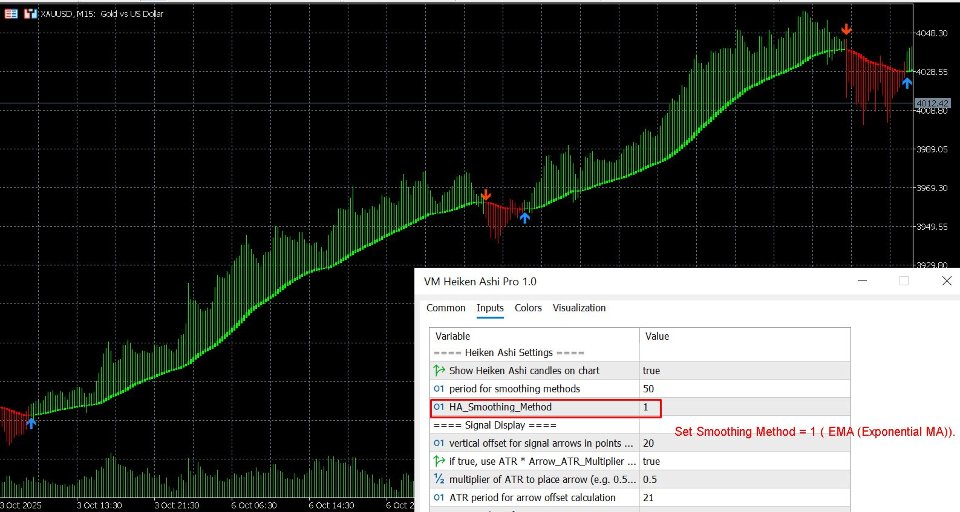Image resolution: width=960 pixels, height=512 pixels.
Task: Click the Value column header
Action: 657,336
